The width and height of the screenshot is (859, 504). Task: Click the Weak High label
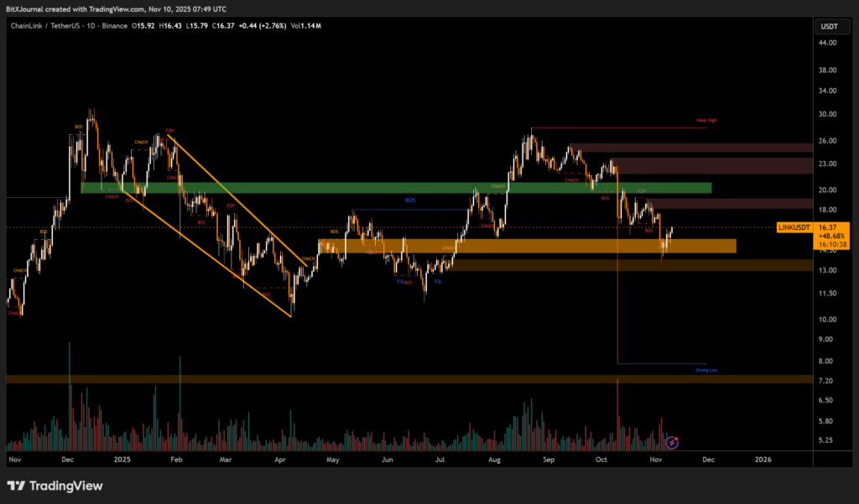pyautogui.click(x=706, y=120)
